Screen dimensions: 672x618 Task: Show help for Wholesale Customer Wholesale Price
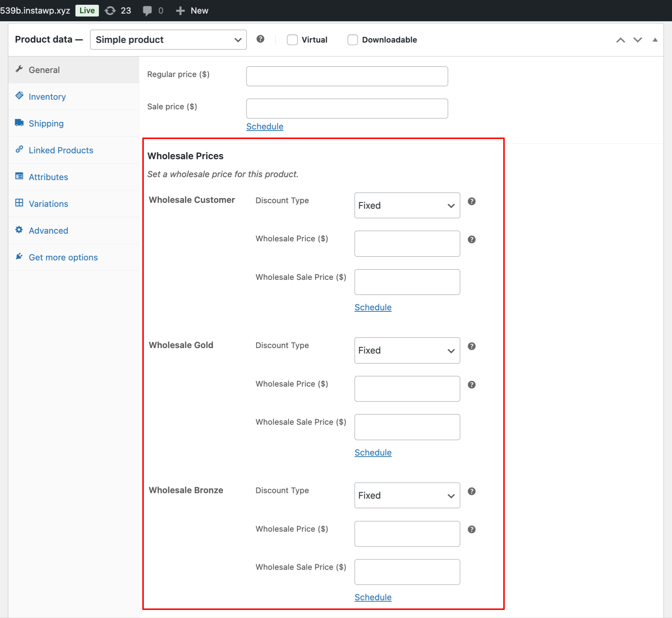pos(472,239)
